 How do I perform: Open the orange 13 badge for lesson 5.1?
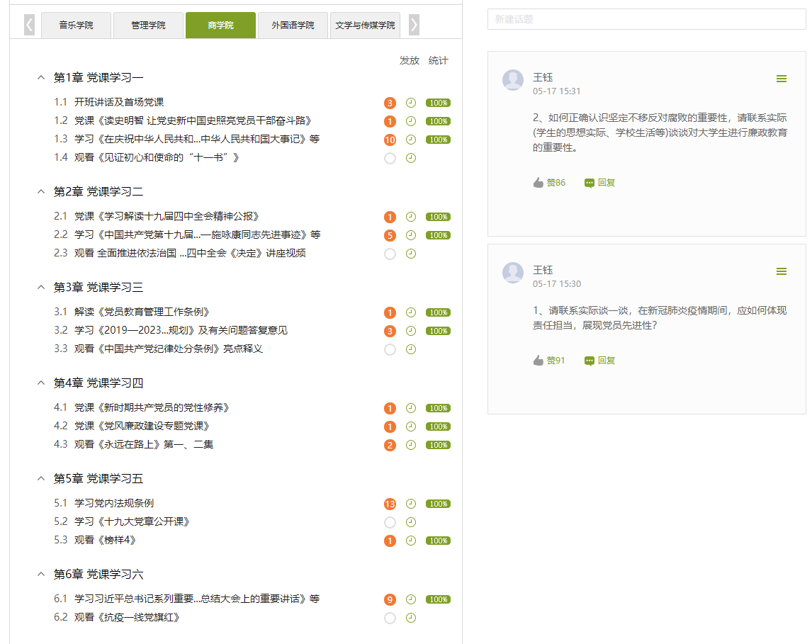click(x=390, y=504)
